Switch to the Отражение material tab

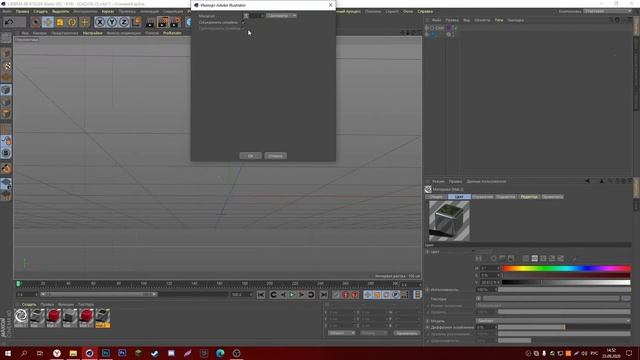[x=482, y=197]
